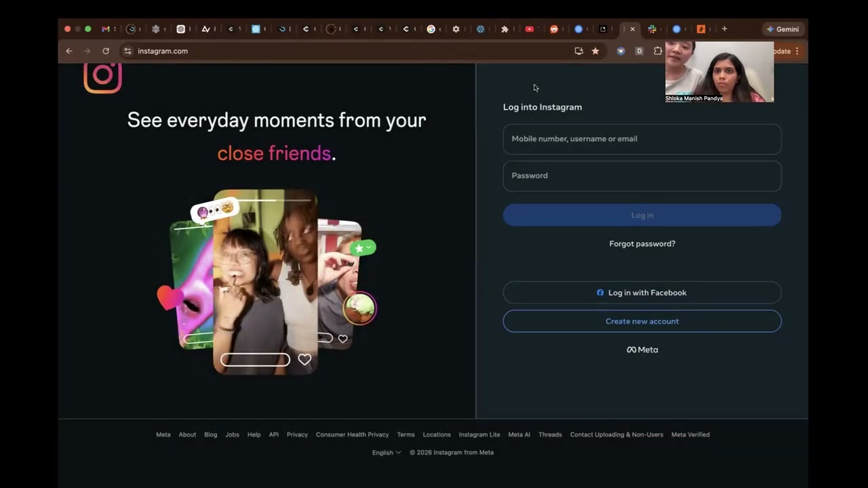This screenshot has width=868, height=488.
Task: Open the Meta Verified footer link
Action: [x=690, y=434]
